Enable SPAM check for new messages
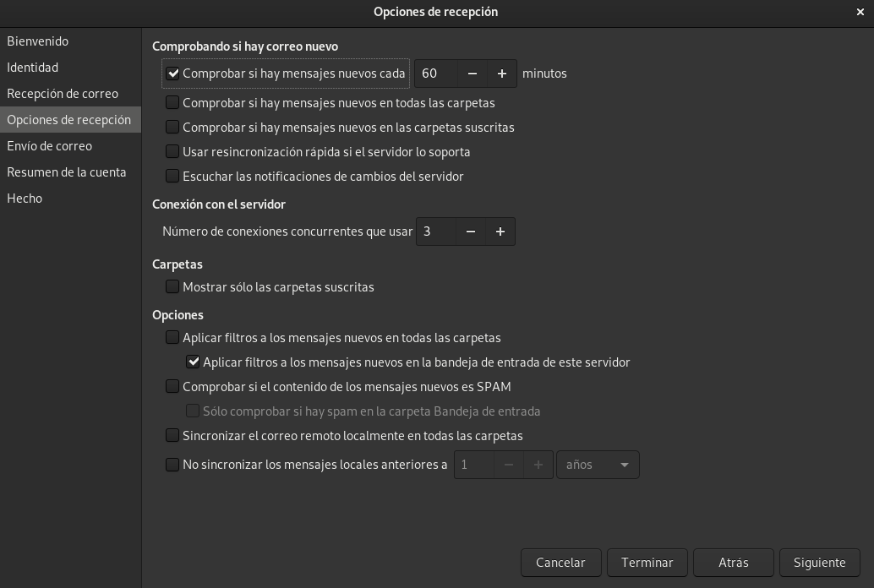The image size is (874, 588). (x=172, y=387)
